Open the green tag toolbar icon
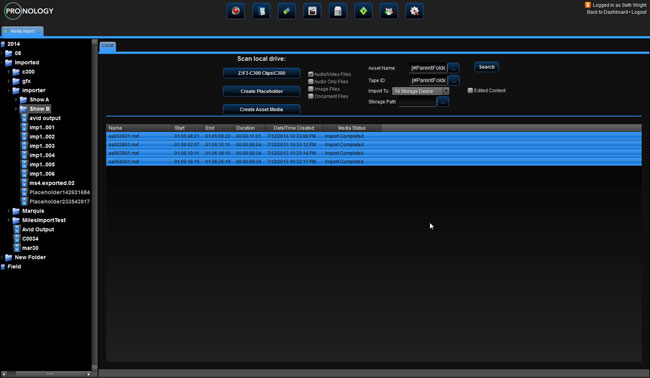Screen dimensions: 650x378 [287, 11]
